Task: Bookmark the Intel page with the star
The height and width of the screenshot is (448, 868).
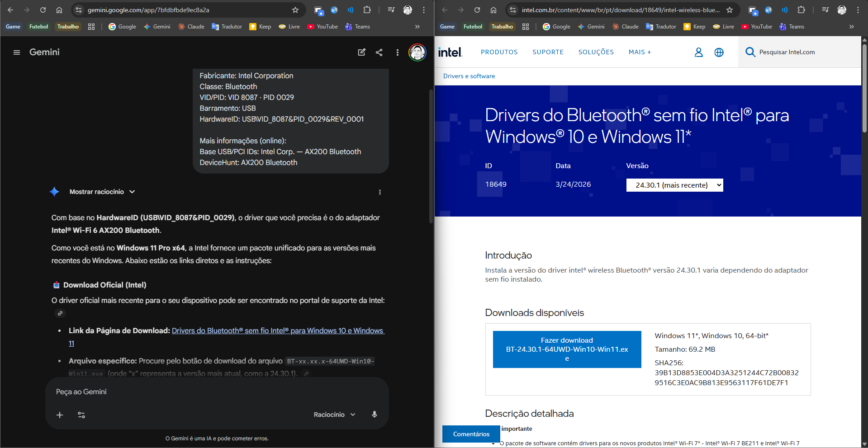Action: tap(730, 10)
